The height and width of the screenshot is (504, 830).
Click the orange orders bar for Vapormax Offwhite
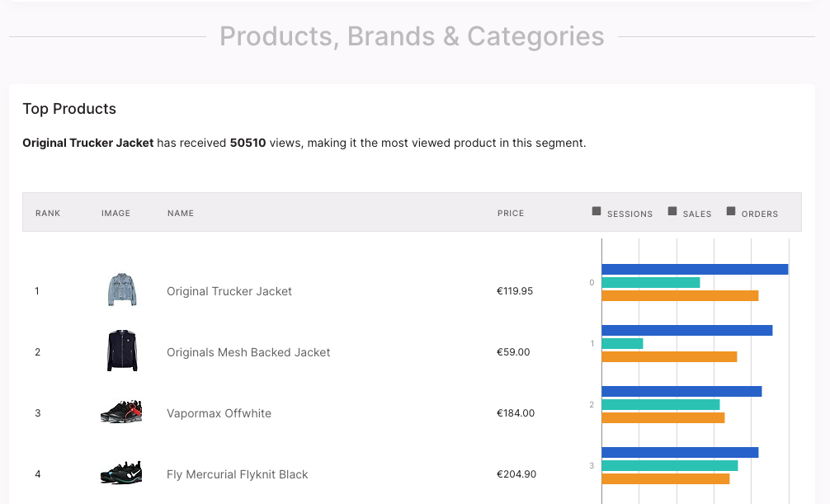point(663,417)
